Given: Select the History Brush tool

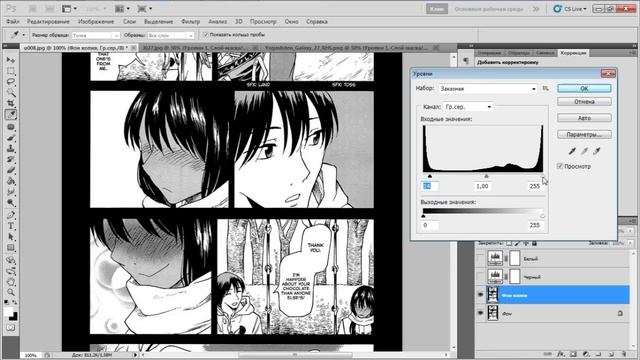Looking at the screenshot, I should [x=11, y=160].
